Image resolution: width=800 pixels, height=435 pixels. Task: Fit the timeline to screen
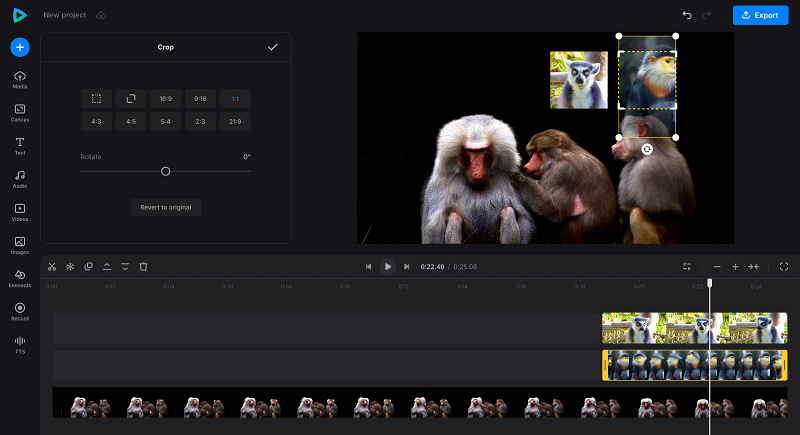(x=754, y=267)
